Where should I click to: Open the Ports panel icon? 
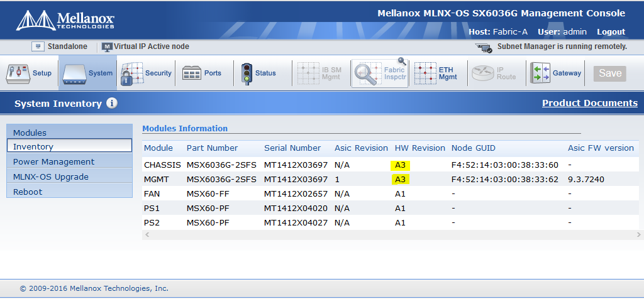[192, 73]
